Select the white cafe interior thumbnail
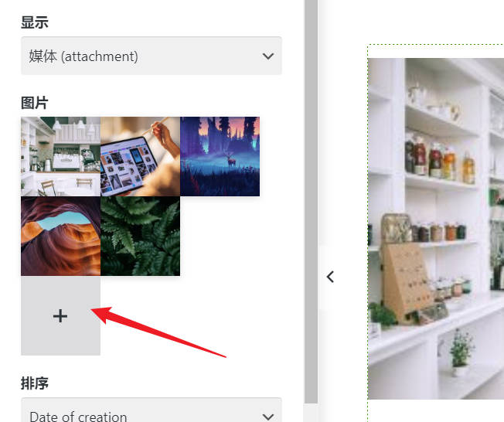Image resolution: width=504 pixels, height=422 pixels. point(61,157)
